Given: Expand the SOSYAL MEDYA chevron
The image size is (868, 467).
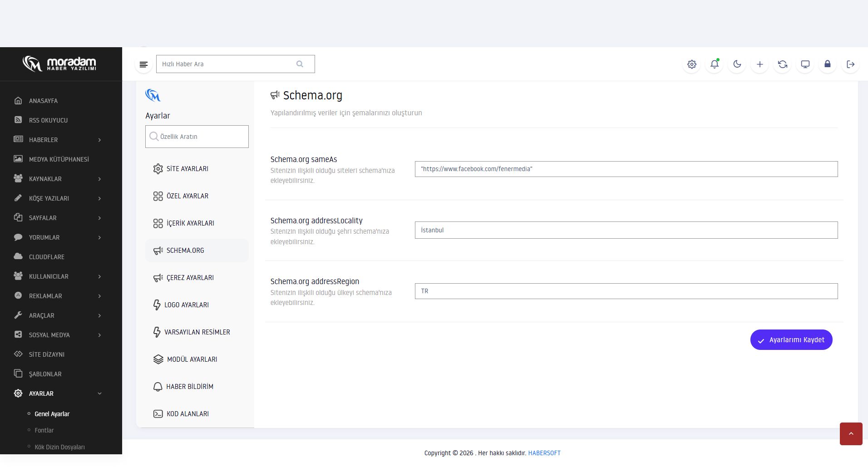Looking at the screenshot, I should tap(99, 335).
